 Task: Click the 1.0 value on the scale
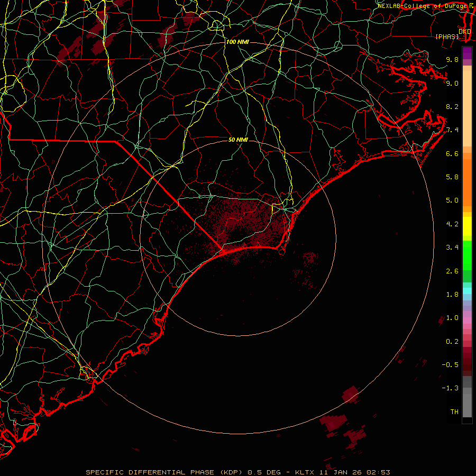click(452, 318)
